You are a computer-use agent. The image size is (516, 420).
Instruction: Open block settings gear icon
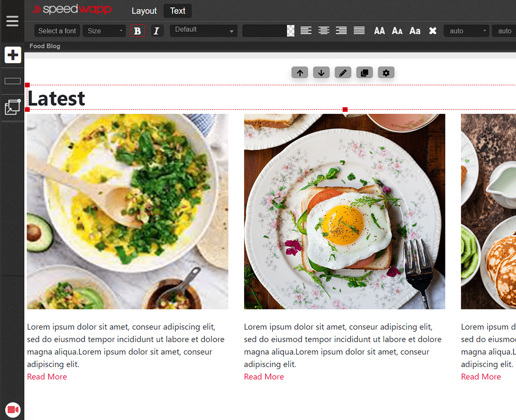coord(386,73)
